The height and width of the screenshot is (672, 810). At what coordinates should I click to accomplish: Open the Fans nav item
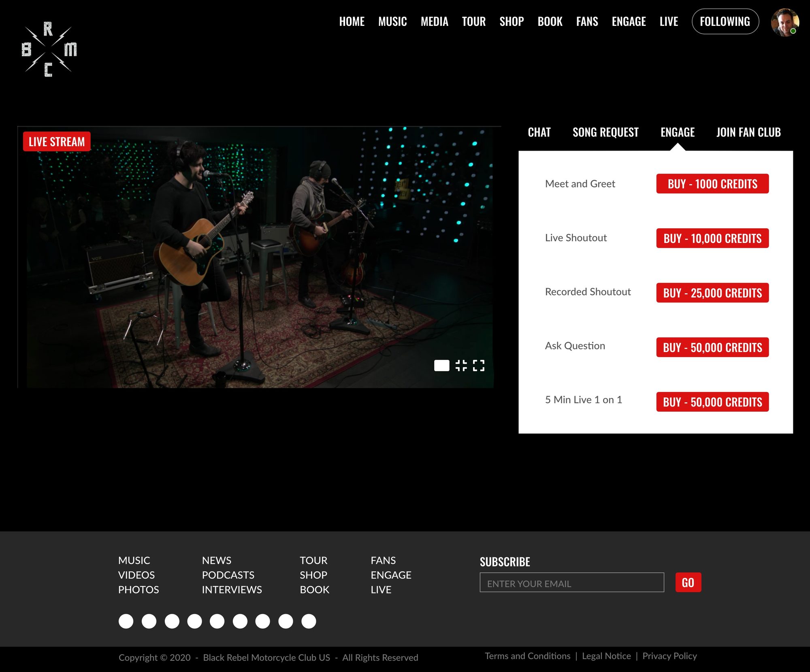pyautogui.click(x=587, y=21)
